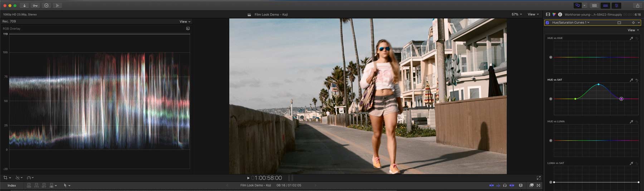The width and height of the screenshot is (644, 191).
Task: Click Film Look Demo - Koji timeline title
Action: point(256,186)
